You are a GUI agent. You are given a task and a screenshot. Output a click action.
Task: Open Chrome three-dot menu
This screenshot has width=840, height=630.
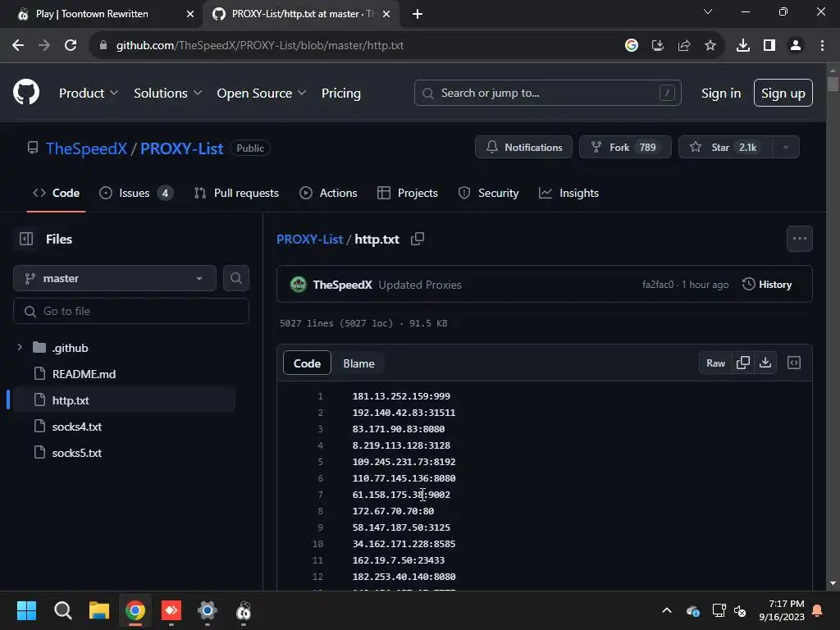pos(822,46)
